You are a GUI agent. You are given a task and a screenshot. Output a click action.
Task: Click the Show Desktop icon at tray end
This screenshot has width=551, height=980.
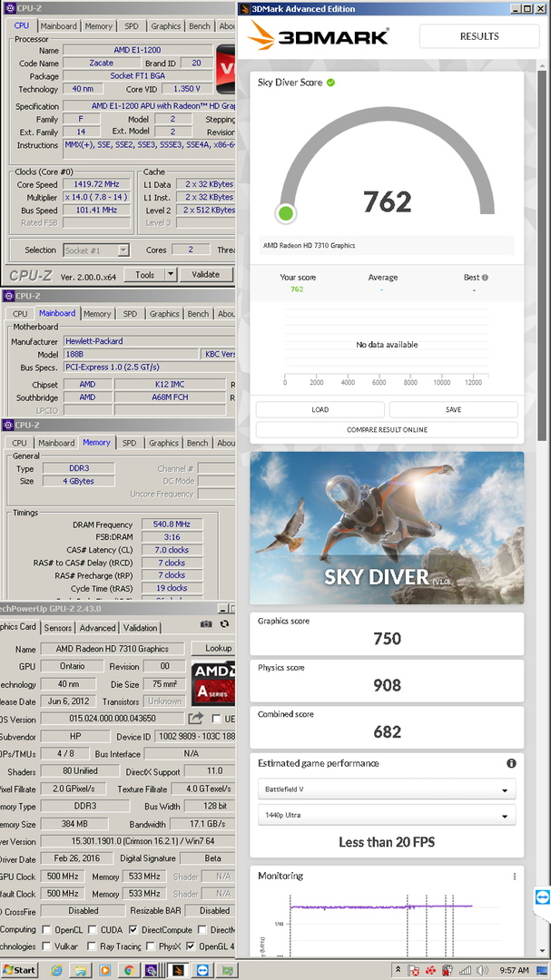coord(542,971)
